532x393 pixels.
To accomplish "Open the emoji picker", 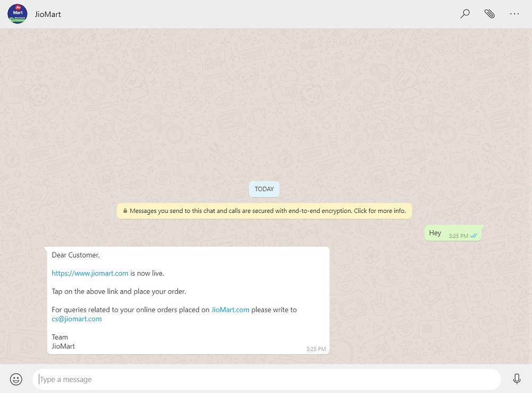I will [x=16, y=379].
